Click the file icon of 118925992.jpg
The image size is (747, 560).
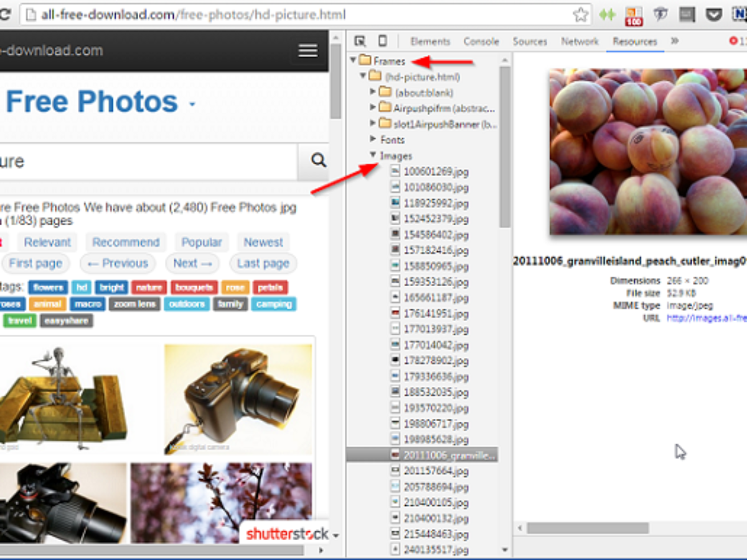395,203
